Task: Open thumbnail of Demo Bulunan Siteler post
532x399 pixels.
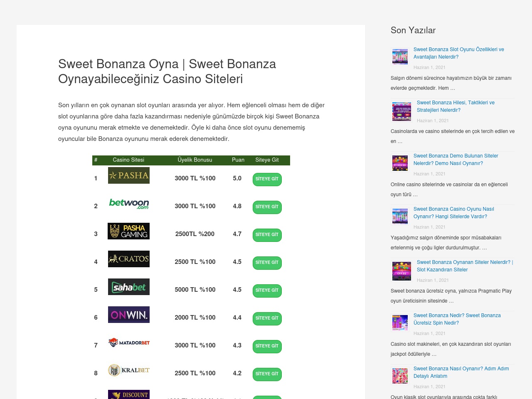Action: pyautogui.click(x=400, y=163)
